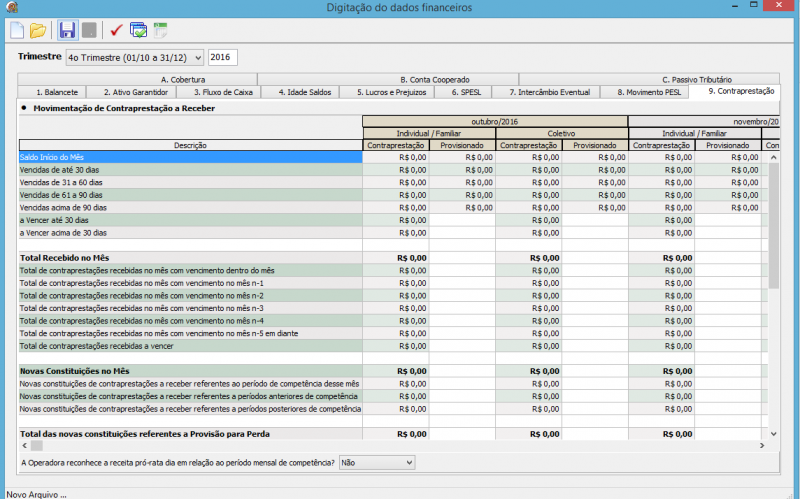Click the 'Novo Arquivo ...' status bar text
Viewport: 800px width, 499px height.
36,494
